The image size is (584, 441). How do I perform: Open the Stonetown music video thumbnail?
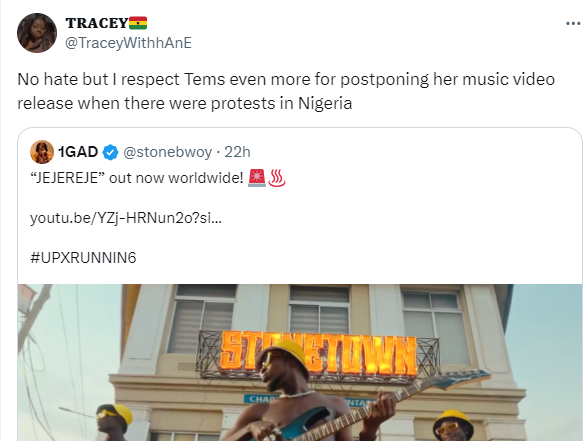300,362
